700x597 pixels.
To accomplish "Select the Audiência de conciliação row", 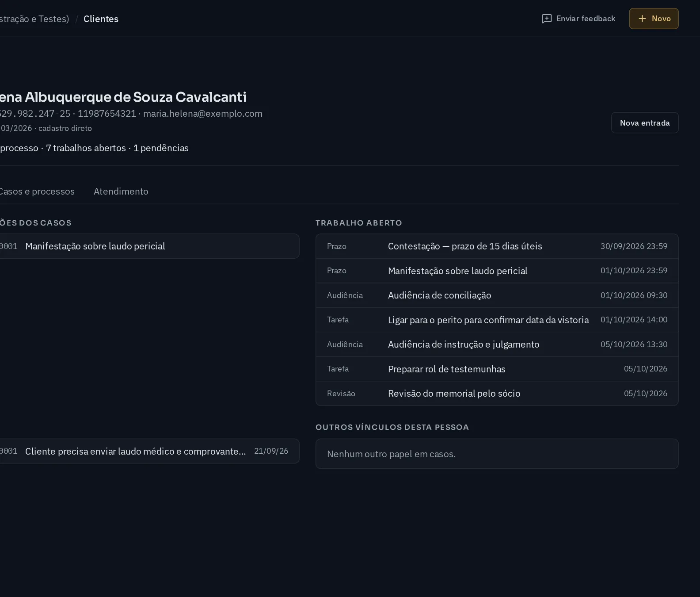I will click(497, 295).
